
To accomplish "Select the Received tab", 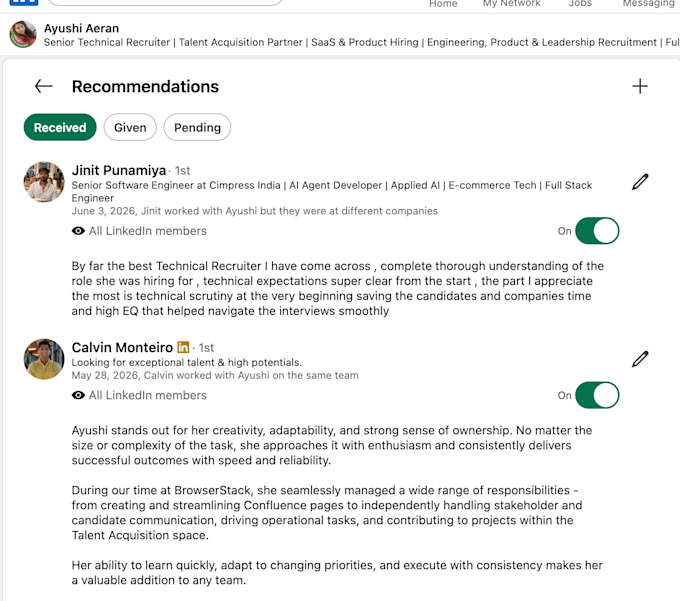I will click(x=60, y=127).
